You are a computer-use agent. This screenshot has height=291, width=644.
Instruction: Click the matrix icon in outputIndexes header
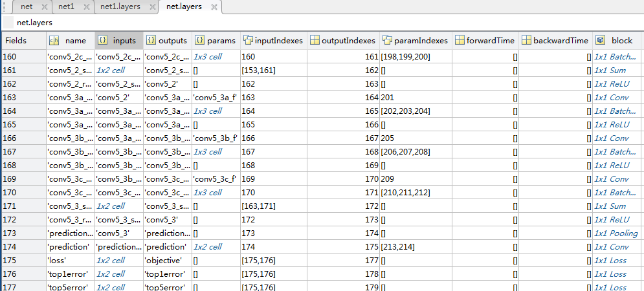tap(315, 40)
